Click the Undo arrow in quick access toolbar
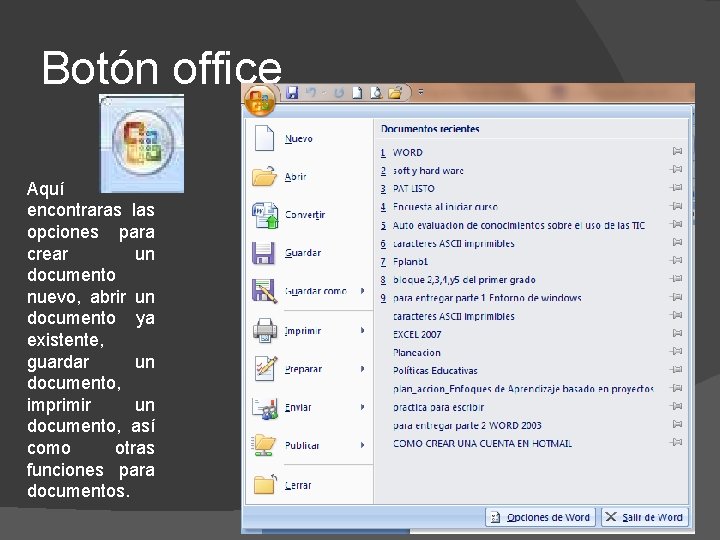The height and width of the screenshot is (540, 720). [311, 93]
